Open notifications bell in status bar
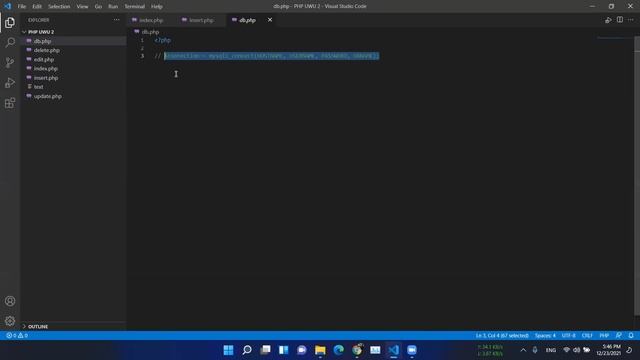This screenshot has width=640, height=360. coord(631,335)
